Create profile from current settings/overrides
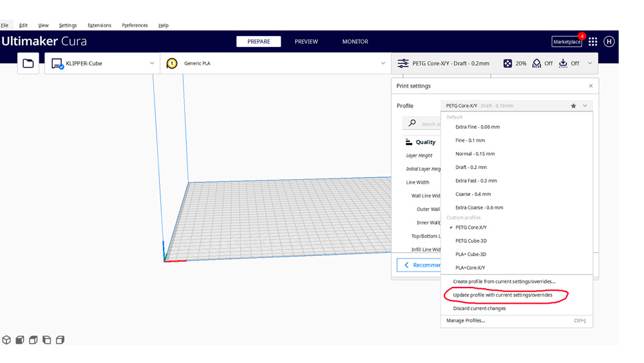Screen dimensions: 644x363 coord(516,282)
